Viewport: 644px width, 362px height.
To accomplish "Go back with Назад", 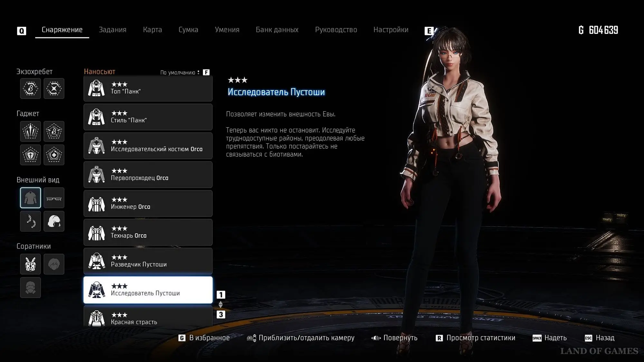I will pos(605,338).
